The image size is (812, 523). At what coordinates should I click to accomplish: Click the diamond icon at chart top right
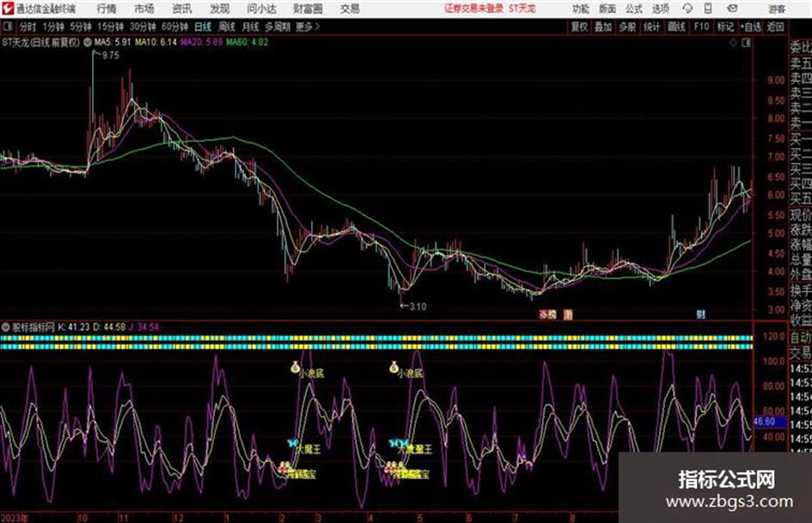pos(733,43)
